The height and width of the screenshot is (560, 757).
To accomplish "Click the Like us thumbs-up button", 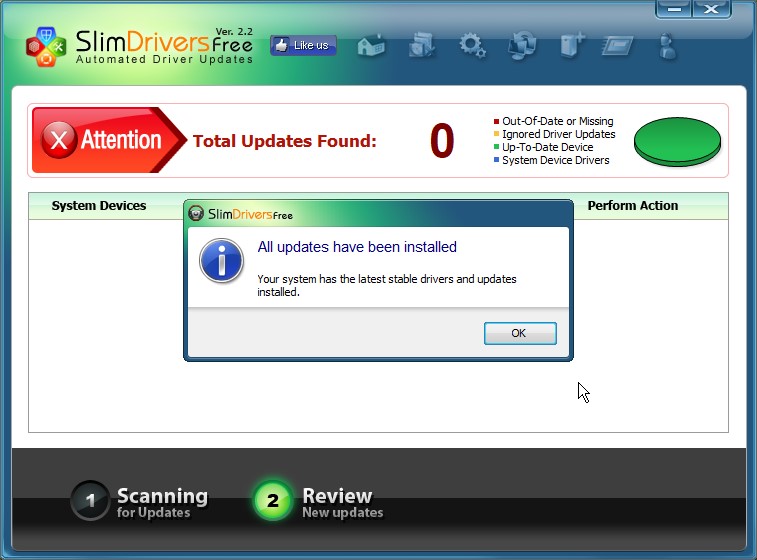I will 303,45.
